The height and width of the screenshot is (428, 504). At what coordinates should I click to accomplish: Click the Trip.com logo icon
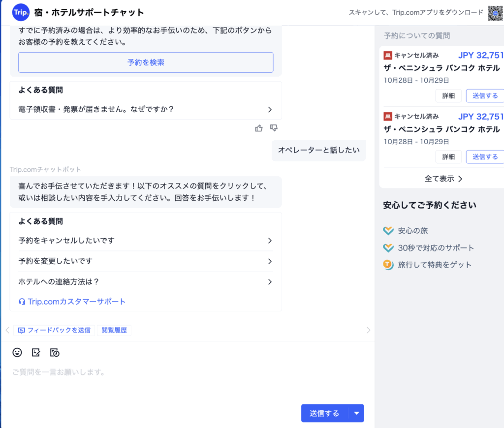21,12
